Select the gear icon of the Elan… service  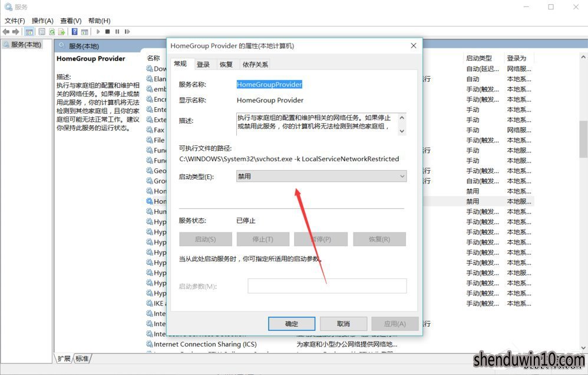(x=150, y=79)
